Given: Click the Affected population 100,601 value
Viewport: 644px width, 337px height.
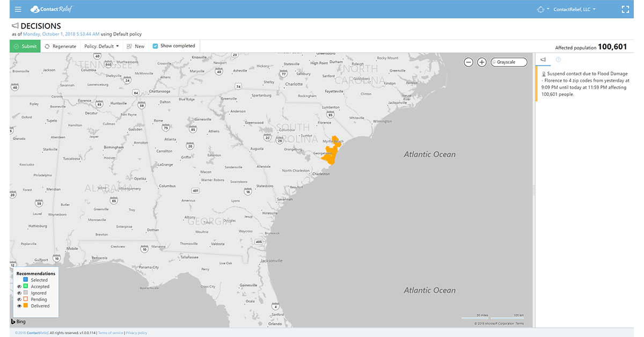Looking at the screenshot, I should click(x=612, y=47).
